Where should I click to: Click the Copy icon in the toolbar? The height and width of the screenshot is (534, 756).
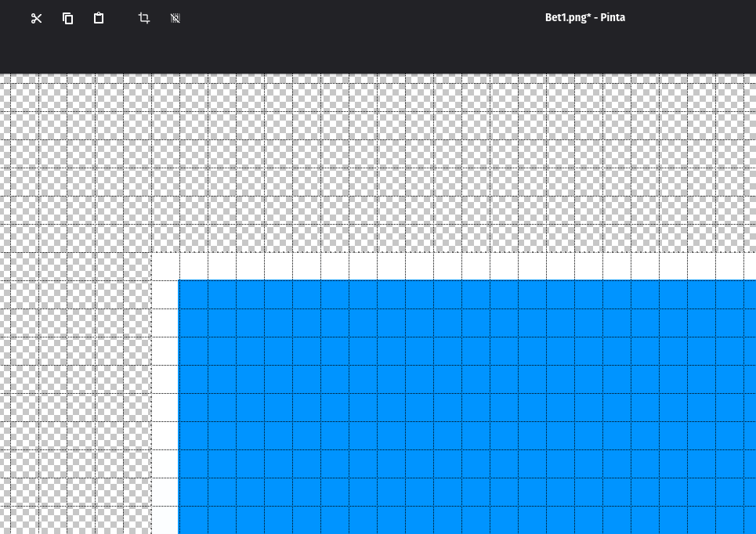coord(67,18)
